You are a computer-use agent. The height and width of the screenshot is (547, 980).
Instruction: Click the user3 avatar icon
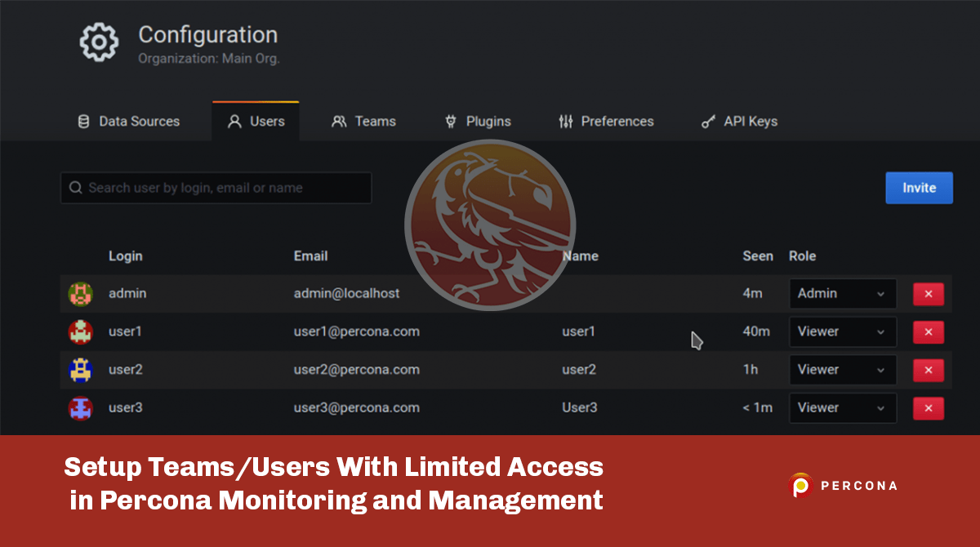tap(80, 408)
